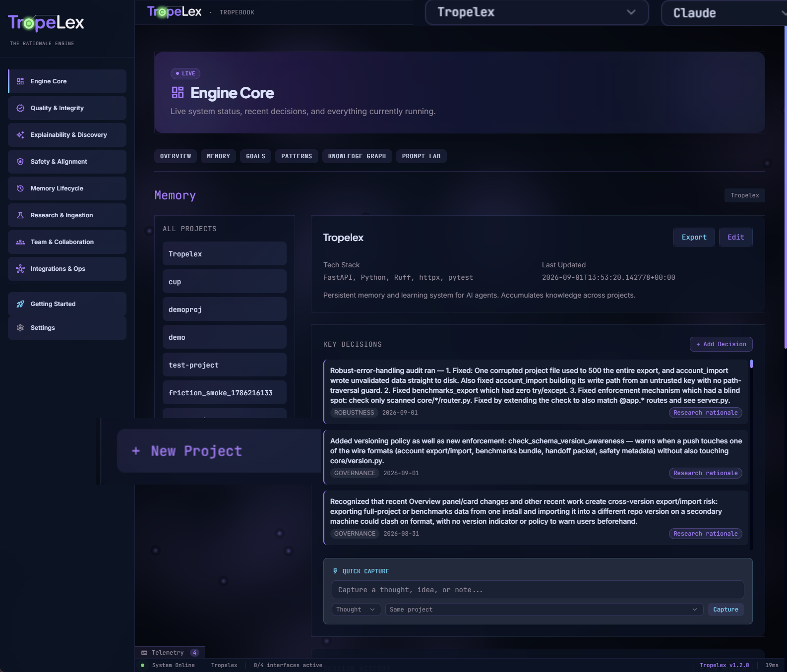Click the Memory Lifecycle history icon

pyautogui.click(x=20, y=188)
